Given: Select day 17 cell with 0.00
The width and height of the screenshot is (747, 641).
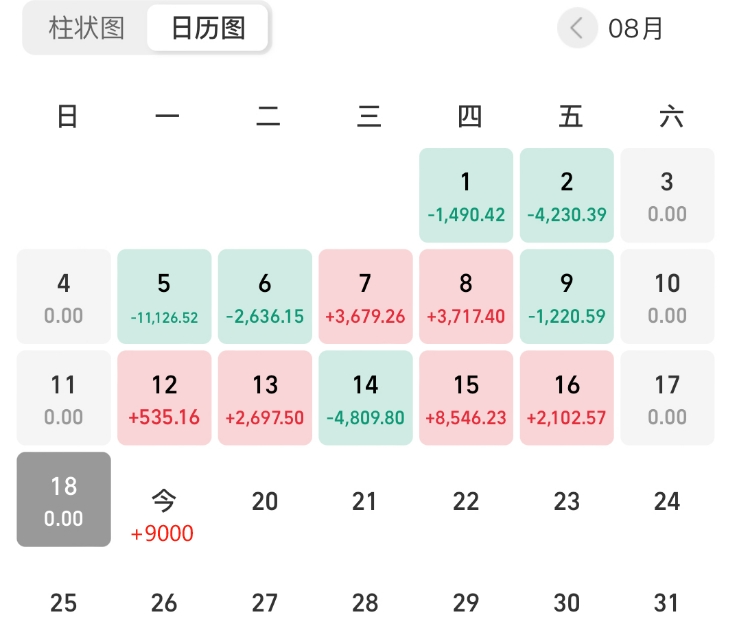Looking at the screenshot, I should [667, 398].
